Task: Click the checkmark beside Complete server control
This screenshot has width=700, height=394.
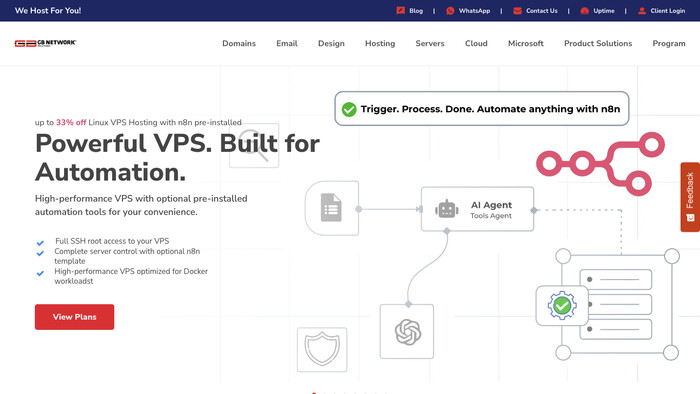Action: click(40, 253)
